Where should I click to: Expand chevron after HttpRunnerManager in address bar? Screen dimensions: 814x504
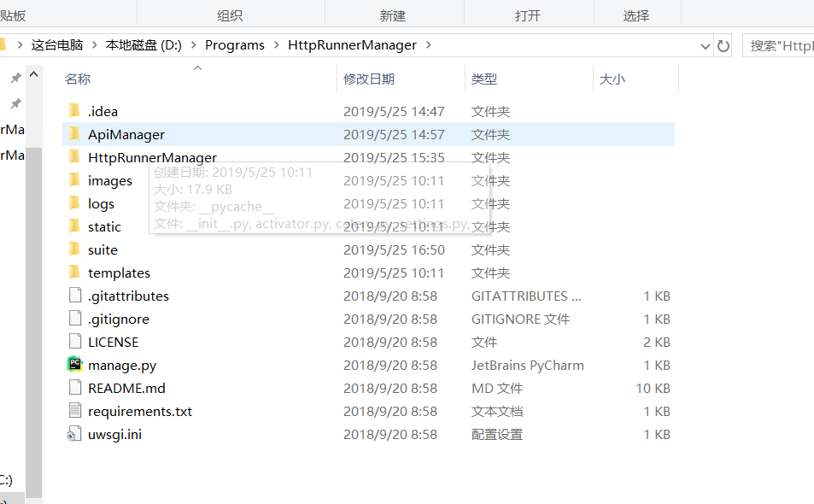(428, 45)
